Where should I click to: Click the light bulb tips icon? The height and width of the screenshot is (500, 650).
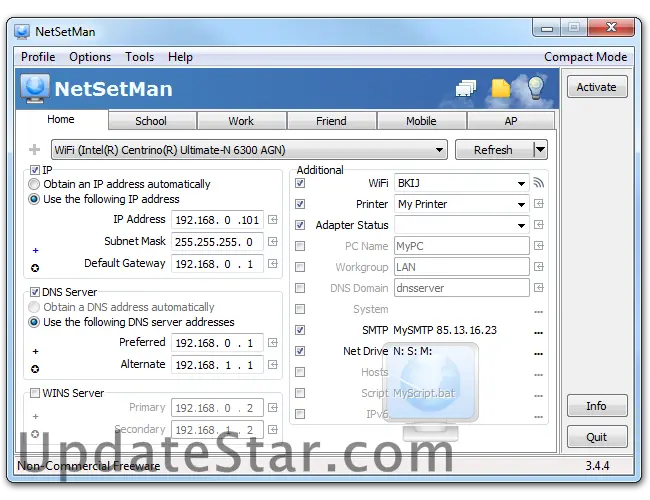click(536, 87)
